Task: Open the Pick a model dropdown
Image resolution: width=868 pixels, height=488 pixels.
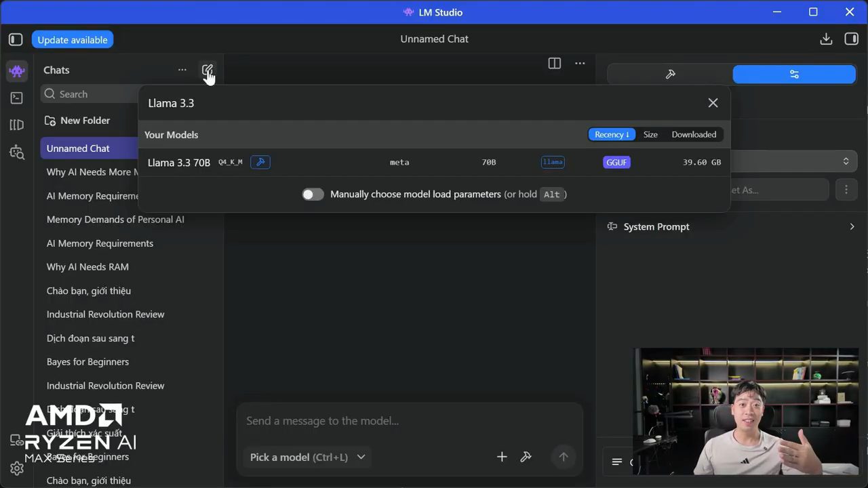Action: [308, 457]
